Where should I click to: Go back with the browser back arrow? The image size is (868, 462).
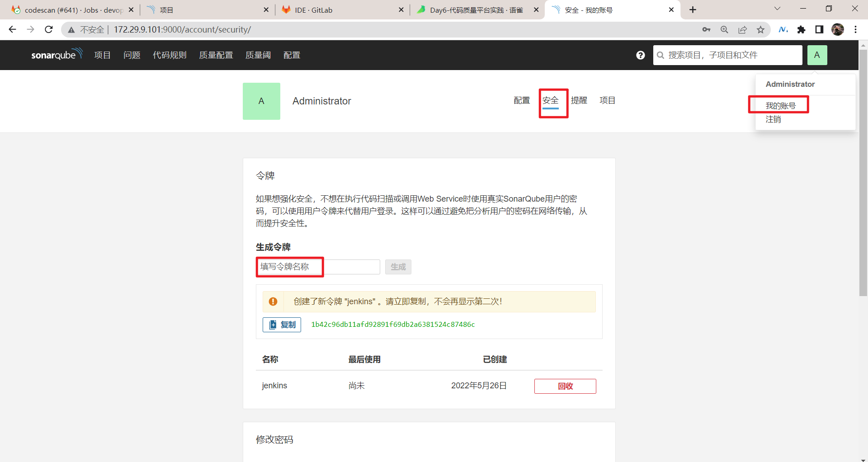coord(12,29)
